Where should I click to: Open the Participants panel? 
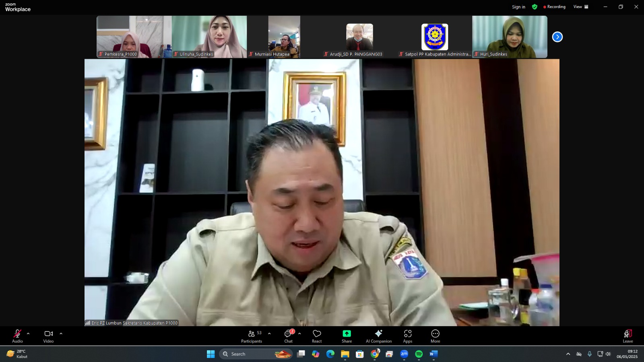click(x=252, y=336)
